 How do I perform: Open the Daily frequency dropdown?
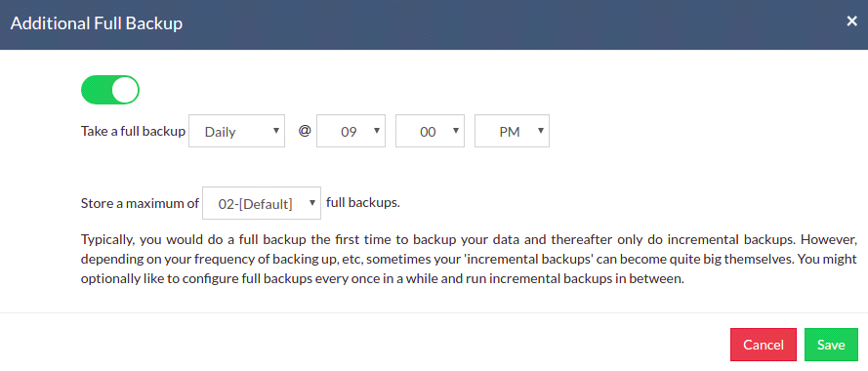tap(237, 131)
